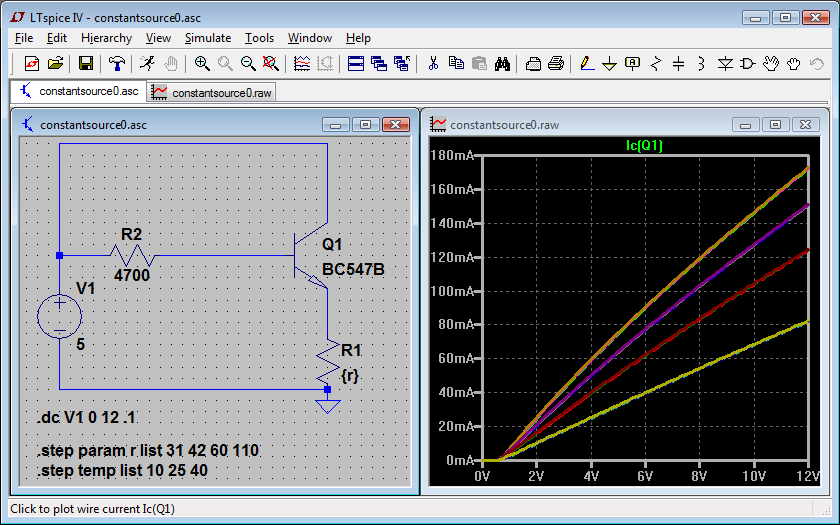Cut selection with the scissors icon
Image resolution: width=840 pixels, height=525 pixels.
[433, 64]
